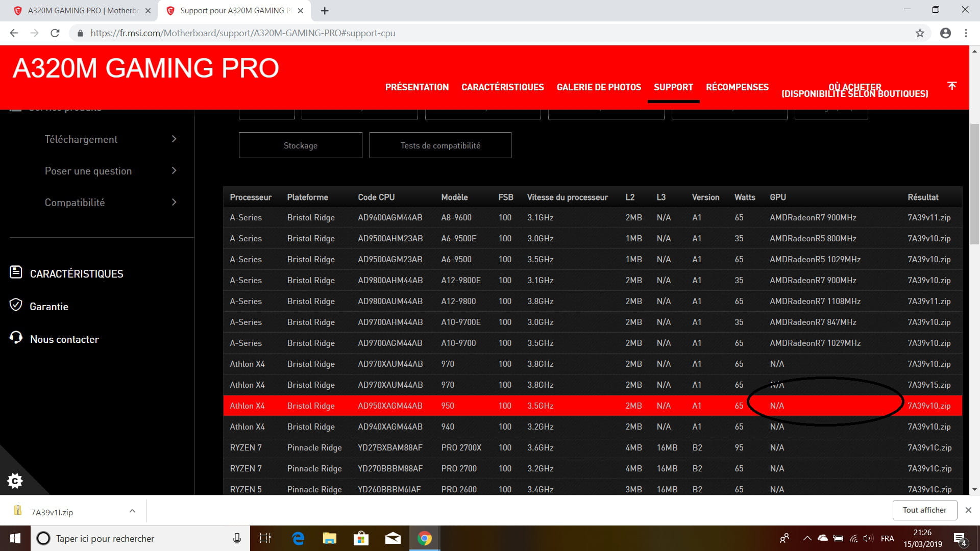Click the volume speaker tray icon
This screenshot has height=551, width=980.
click(x=868, y=539)
